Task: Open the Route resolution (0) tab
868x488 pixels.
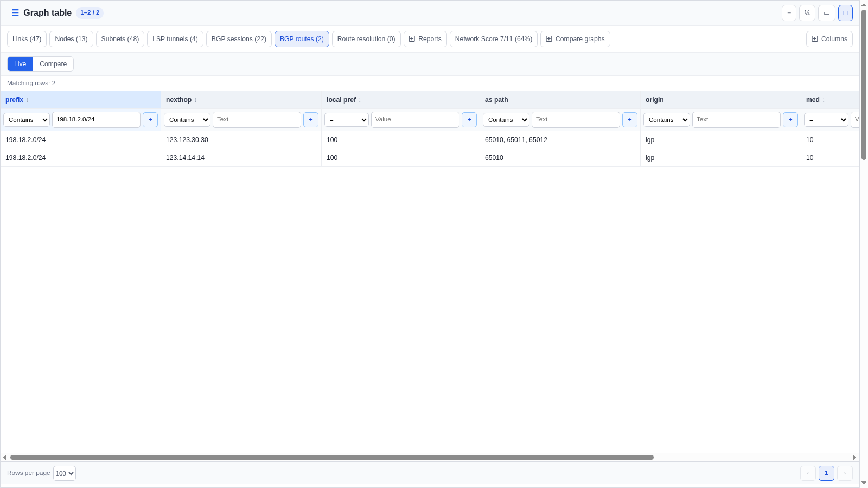Action: [x=366, y=39]
